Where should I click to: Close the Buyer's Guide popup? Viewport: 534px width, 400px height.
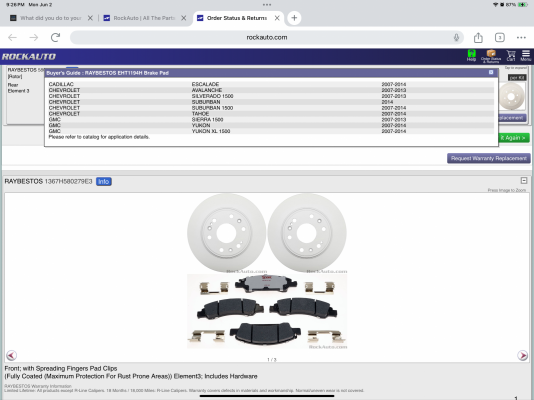491,72
